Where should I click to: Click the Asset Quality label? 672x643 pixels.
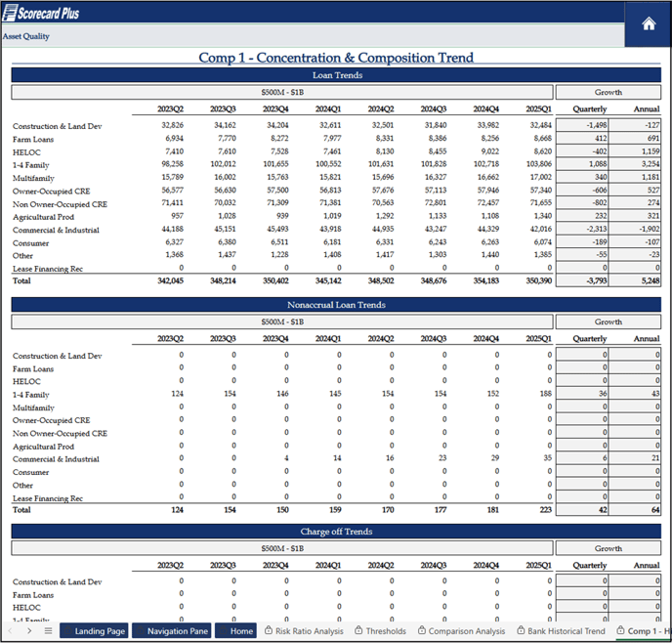click(26, 36)
